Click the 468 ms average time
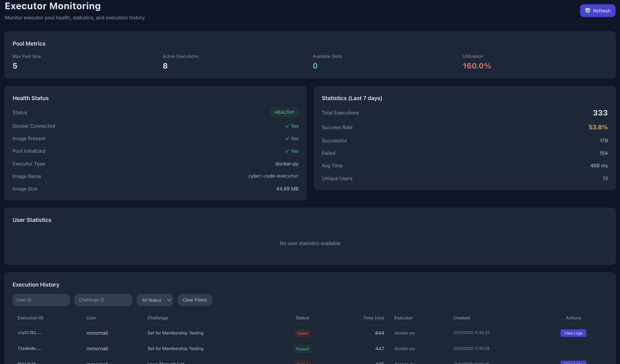The image size is (620, 364). 599,165
